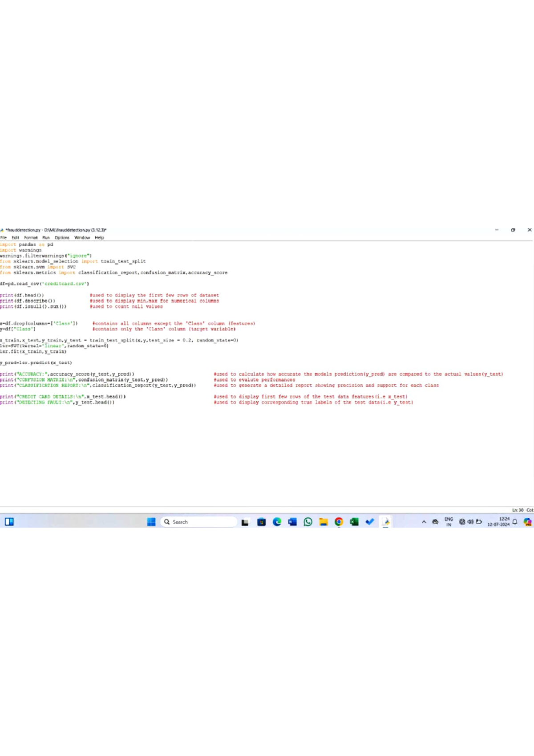The width and height of the screenshot is (534, 756).
Task: Open the Options menu
Action: (x=62, y=238)
